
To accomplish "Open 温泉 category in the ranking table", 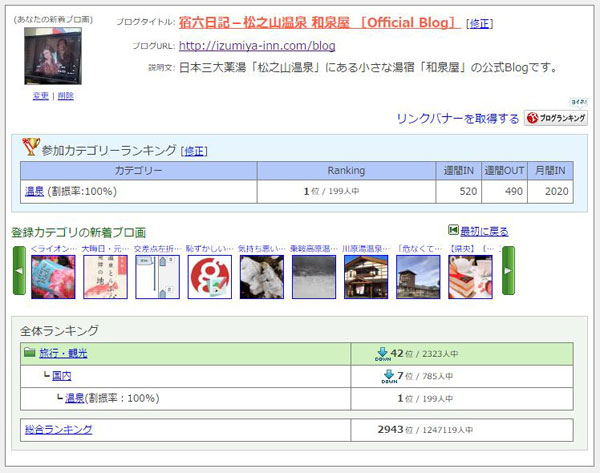I will 34,191.
